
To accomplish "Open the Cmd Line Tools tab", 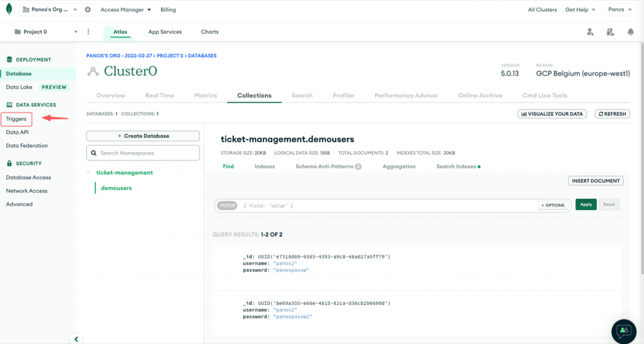I will click(x=545, y=95).
